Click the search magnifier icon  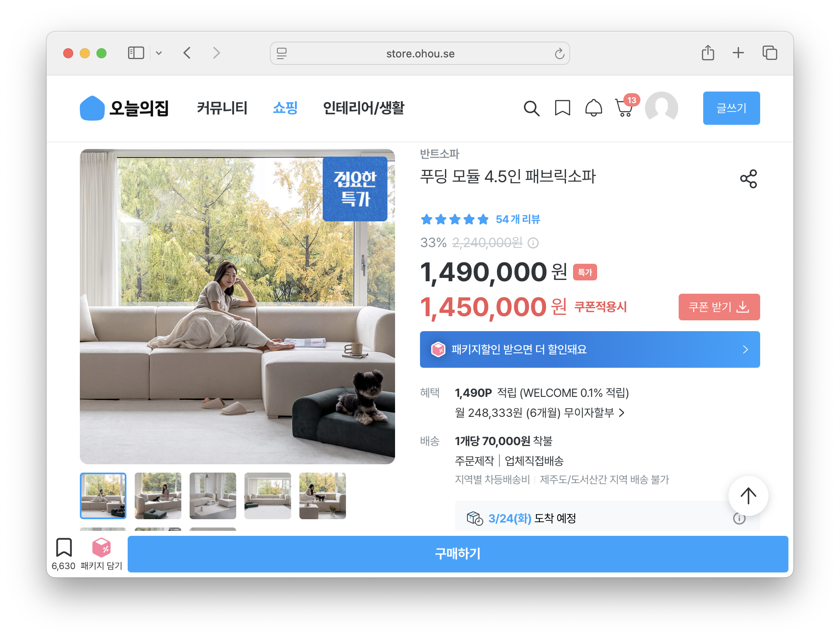(531, 109)
